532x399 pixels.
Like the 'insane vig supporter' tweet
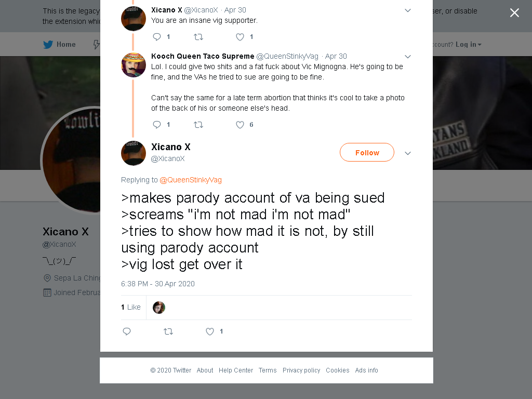(x=240, y=37)
